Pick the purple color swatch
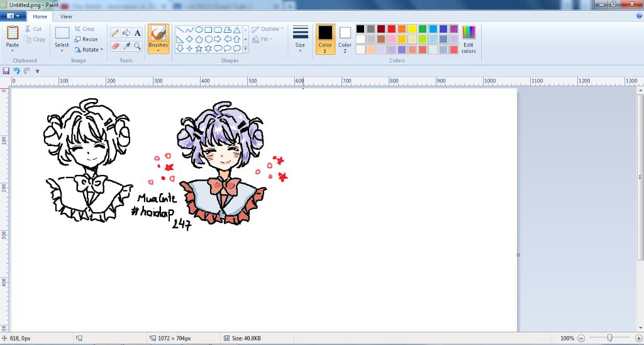The image size is (644, 345). [x=454, y=29]
